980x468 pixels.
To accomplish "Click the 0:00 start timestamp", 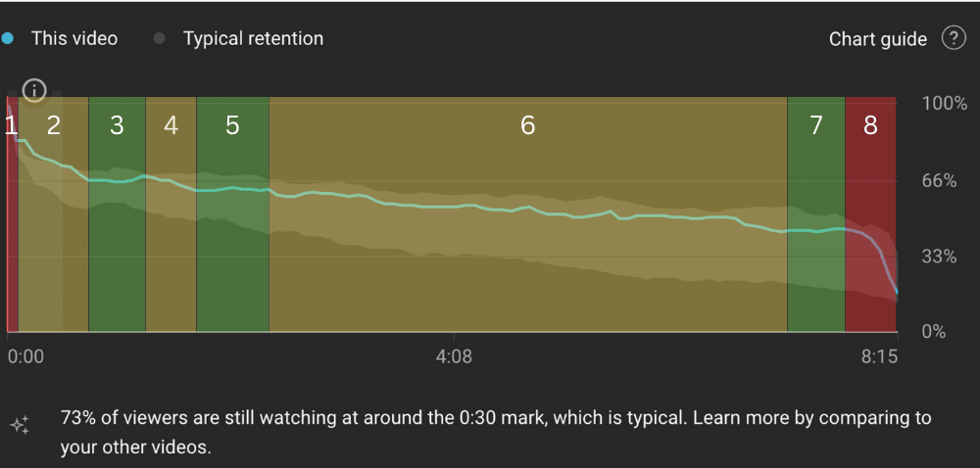I will click(25, 357).
